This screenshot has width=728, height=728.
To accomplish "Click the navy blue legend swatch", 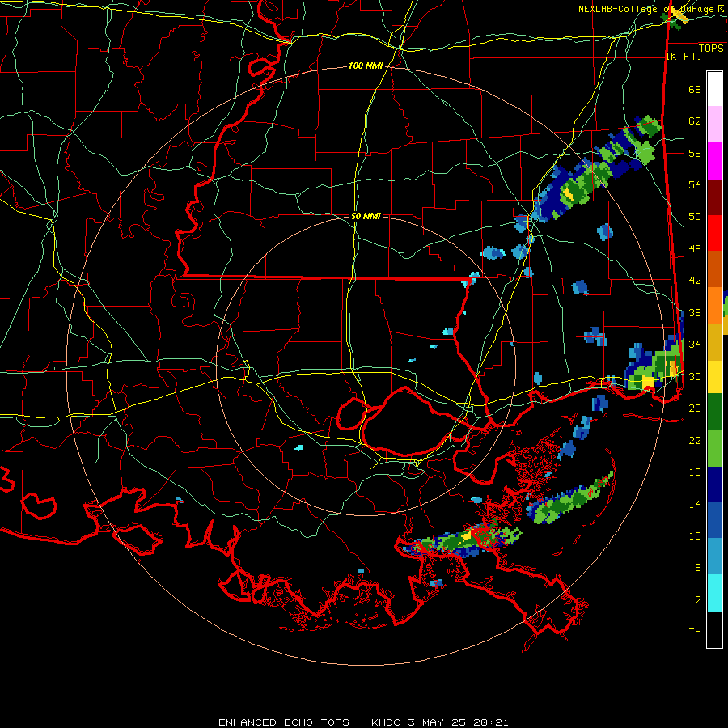I will coord(714,485).
